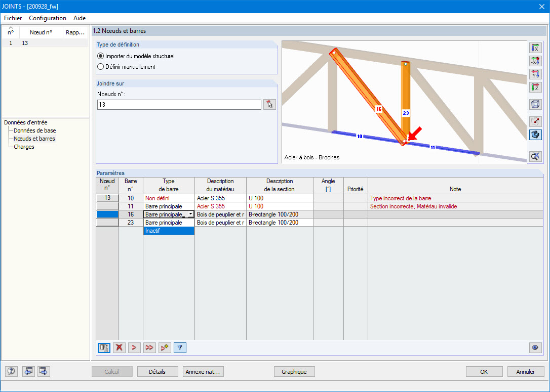Viewport: 550px width, 392px height.
Task: Click the Calcul button
Action: [112, 372]
